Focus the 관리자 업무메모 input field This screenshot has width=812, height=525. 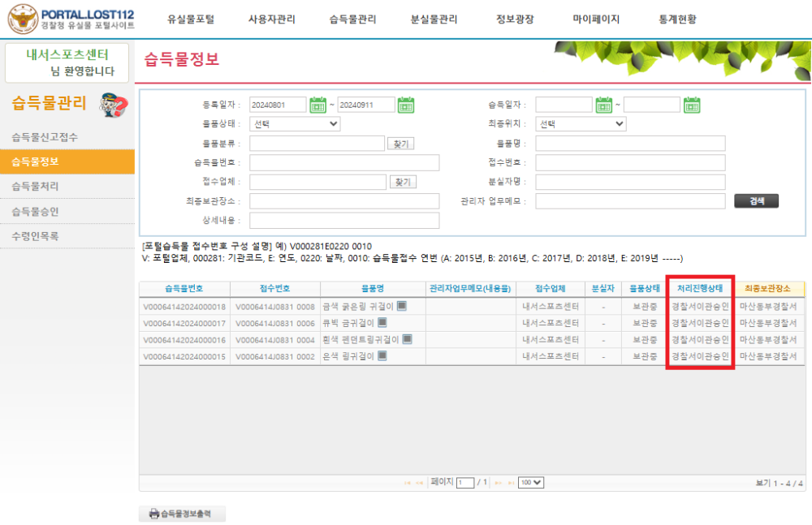pos(630,201)
